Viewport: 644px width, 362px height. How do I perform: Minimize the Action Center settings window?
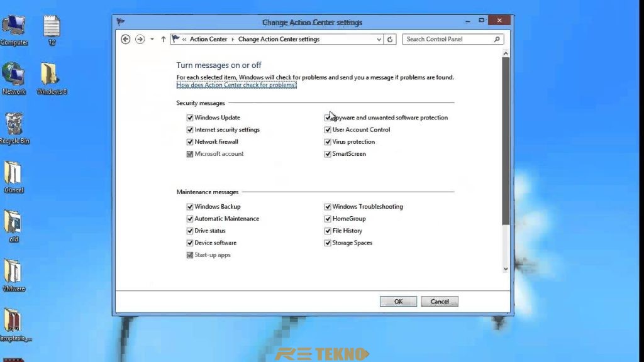468,21
